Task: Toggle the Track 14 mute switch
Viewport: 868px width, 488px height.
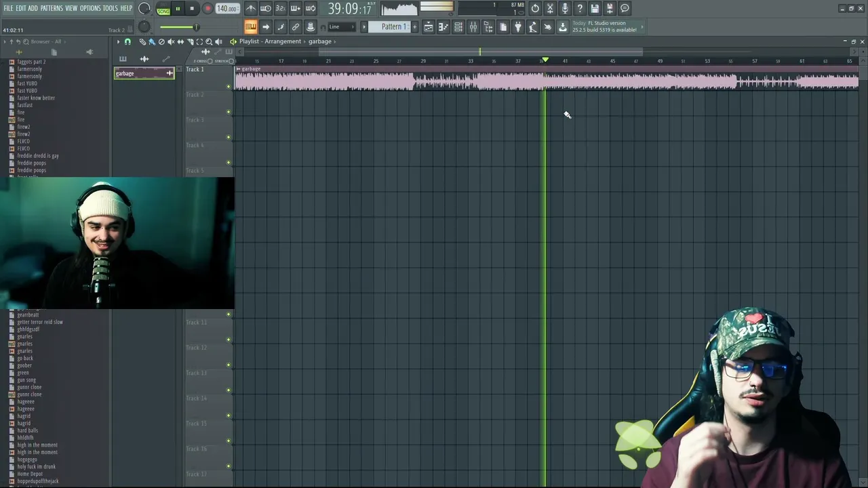Action: point(229,415)
